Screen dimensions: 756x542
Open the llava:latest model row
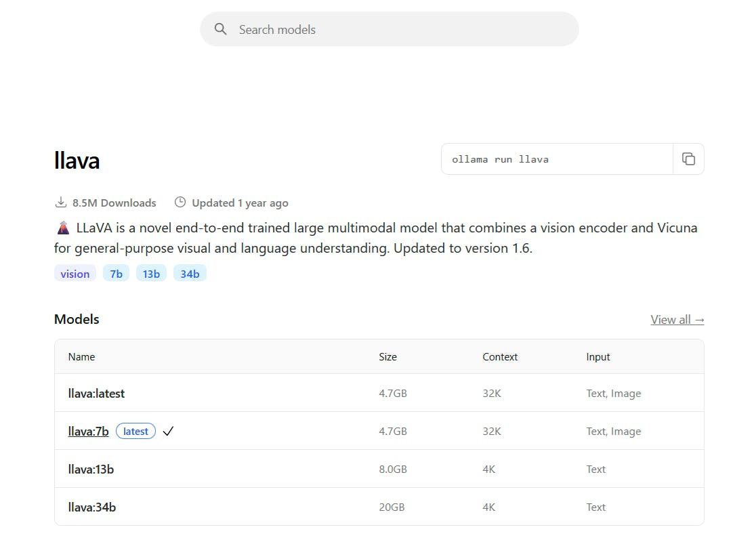tap(96, 394)
